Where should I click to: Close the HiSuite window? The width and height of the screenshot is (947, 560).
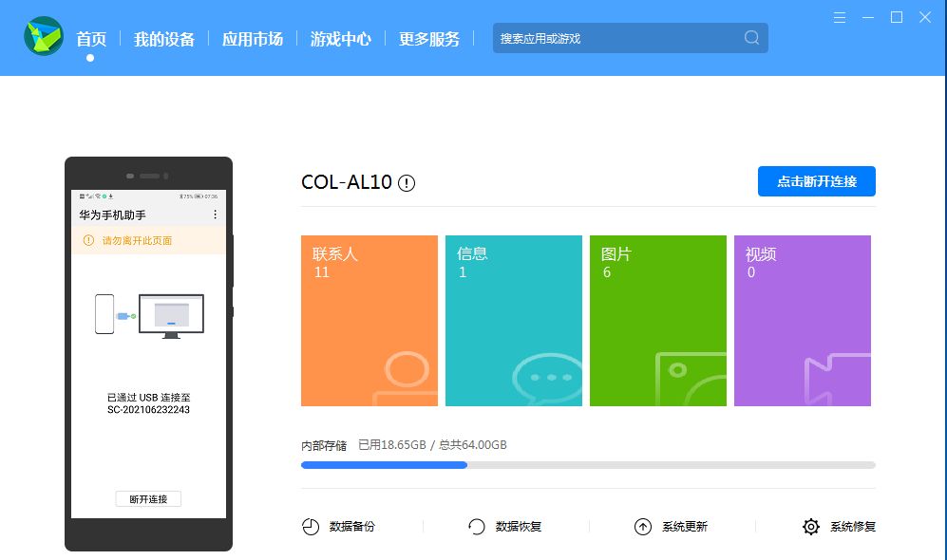click(924, 17)
